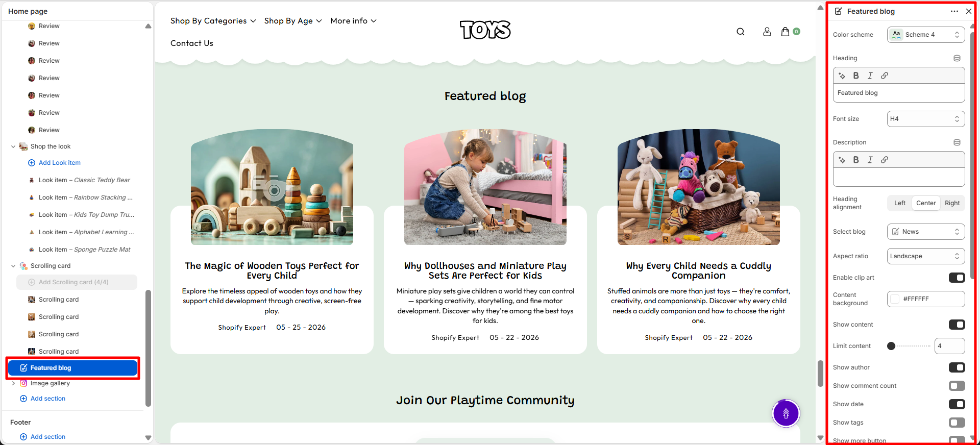The image size is (980, 445).
Task: Open The Magic of Wooden Toys article title
Action: click(272, 270)
